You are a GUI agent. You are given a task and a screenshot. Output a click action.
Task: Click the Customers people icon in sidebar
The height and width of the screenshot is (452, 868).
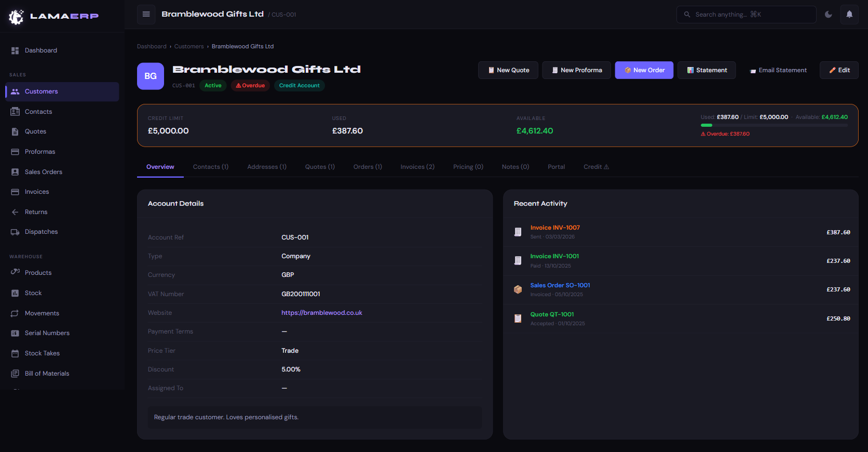click(x=15, y=91)
